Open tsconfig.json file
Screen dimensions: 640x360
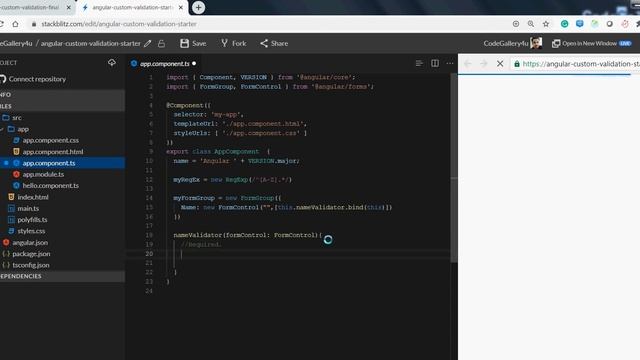[x=31, y=265]
